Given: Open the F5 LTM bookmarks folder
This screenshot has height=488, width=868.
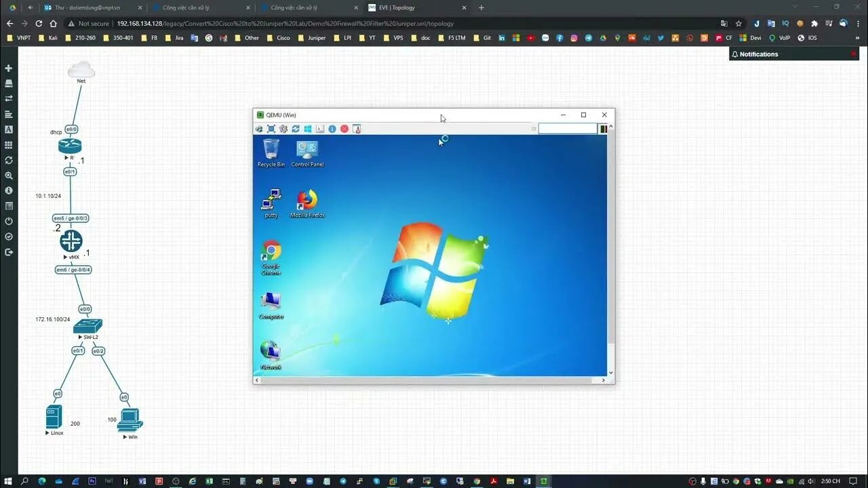Looking at the screenshot, I should [x=452, y=38].
